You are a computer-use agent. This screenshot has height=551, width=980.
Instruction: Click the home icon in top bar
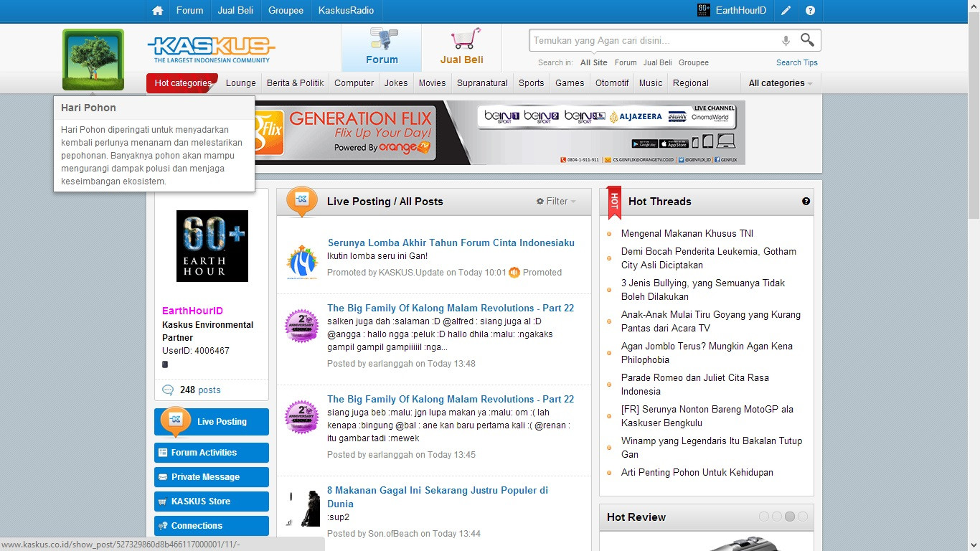(158, 11)
